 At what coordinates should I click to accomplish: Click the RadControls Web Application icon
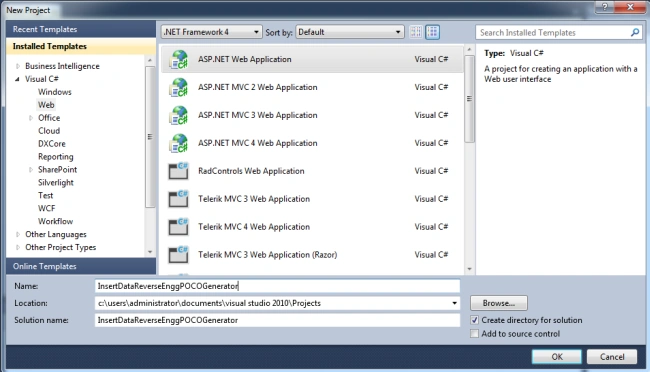click(x=179, y=171)
